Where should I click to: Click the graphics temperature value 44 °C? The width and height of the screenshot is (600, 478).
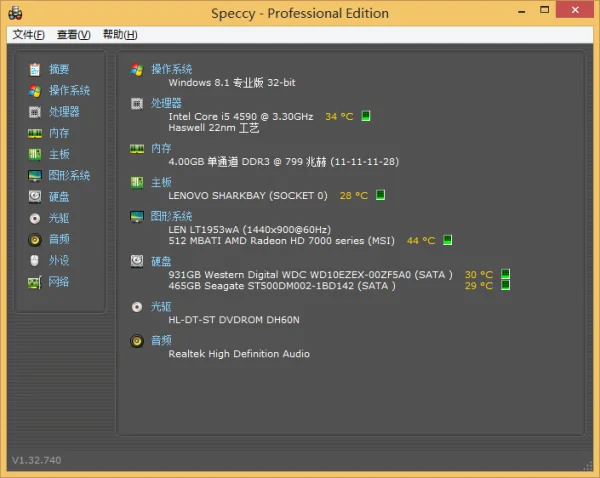click(x=421, y=241)
